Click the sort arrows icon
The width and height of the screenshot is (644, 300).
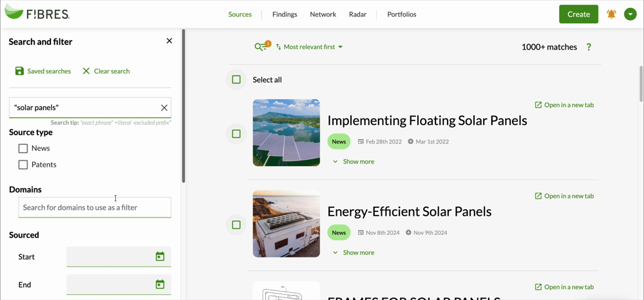coord(278,47)
